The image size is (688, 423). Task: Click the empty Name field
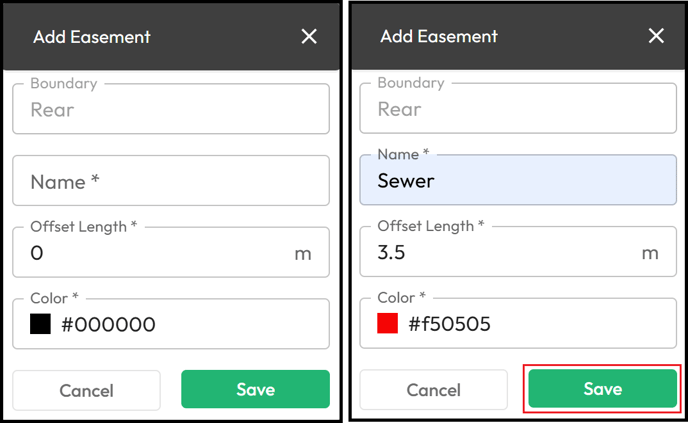(171, 180)
